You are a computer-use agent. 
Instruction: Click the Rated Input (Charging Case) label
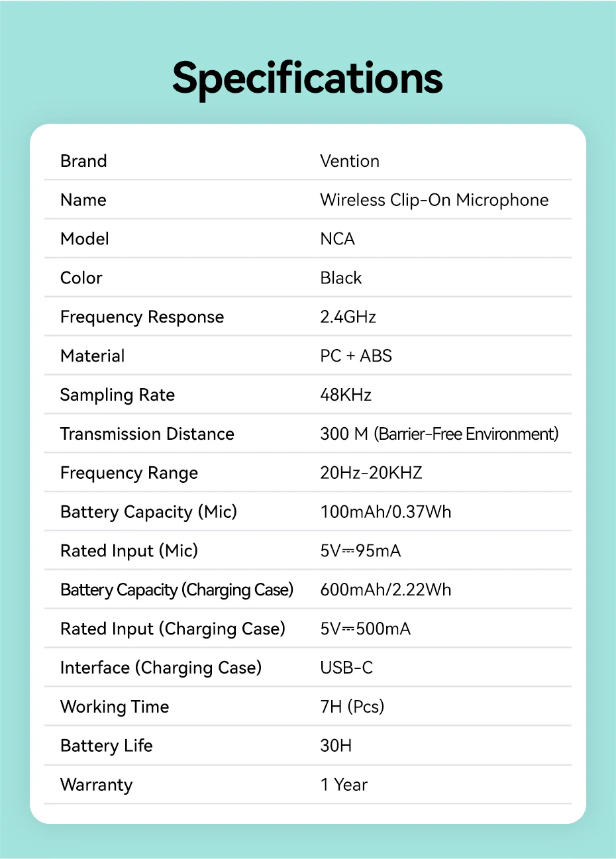pyautogui.click(x=172, y=629)
